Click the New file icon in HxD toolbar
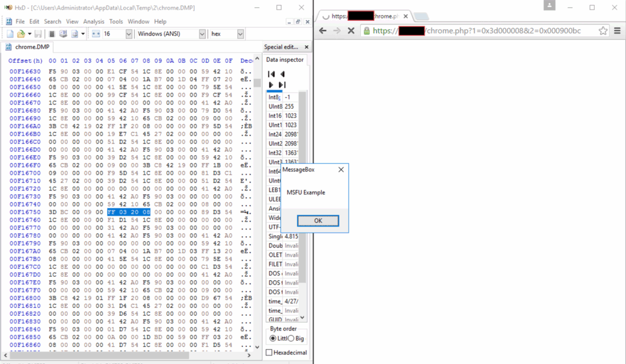626x364 pixels. pos(10,34)
